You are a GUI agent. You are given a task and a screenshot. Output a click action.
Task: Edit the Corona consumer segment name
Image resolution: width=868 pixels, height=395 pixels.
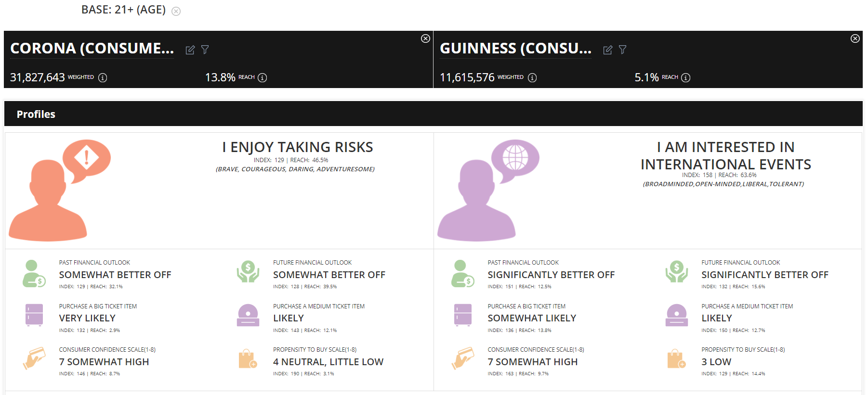[190, 50]
